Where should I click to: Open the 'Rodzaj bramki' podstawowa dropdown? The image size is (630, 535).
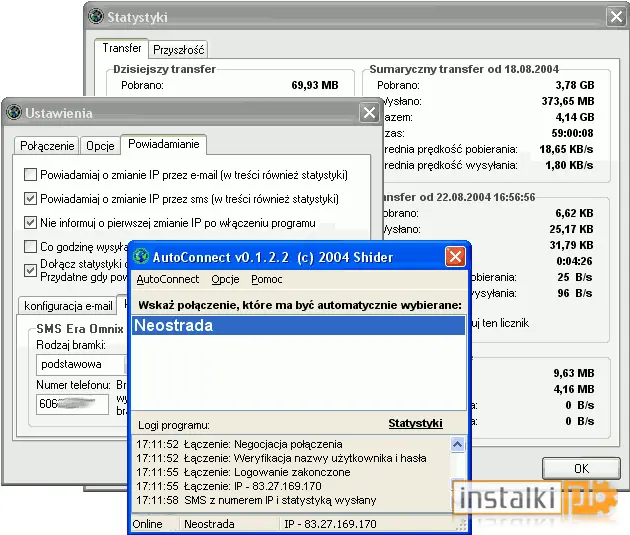pyautogui.click(x=82, y=364)
